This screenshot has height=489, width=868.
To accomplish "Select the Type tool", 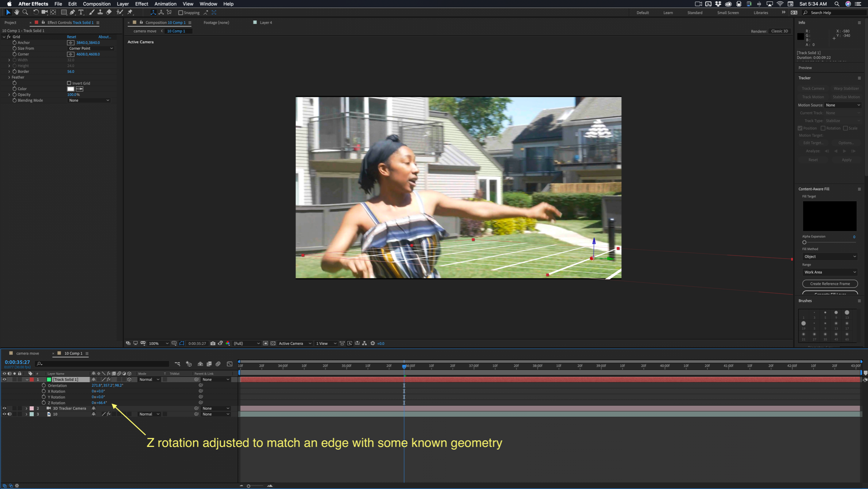I will click(81, 12).
